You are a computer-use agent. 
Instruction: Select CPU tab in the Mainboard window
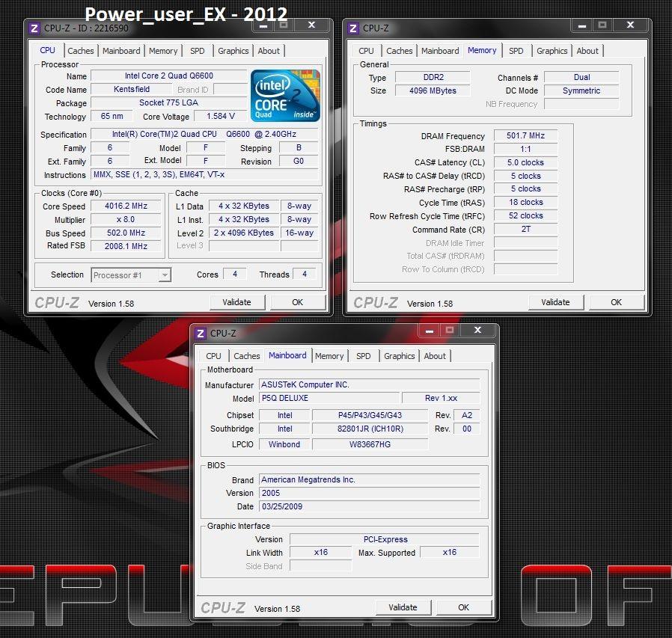213,355
